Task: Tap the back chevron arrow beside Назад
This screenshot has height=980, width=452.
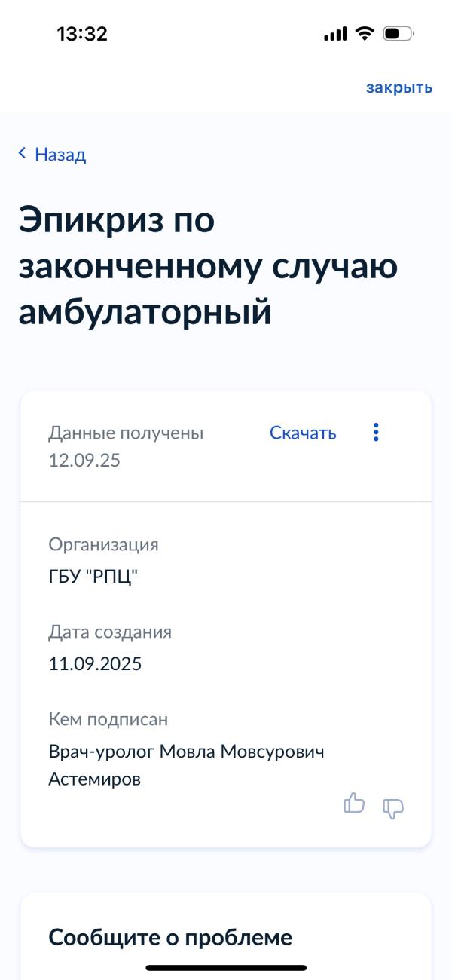Action: pos(23,154)
